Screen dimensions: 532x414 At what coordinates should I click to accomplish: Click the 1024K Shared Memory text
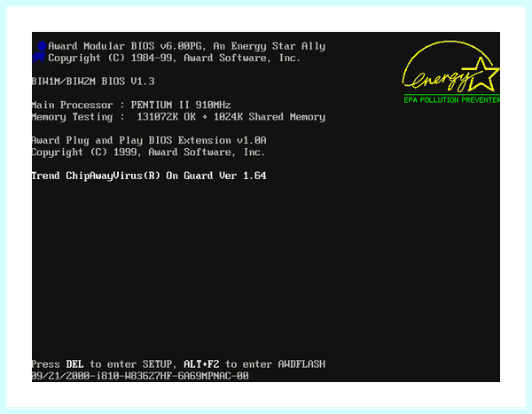pyautogui.click(x=270, y=117)
